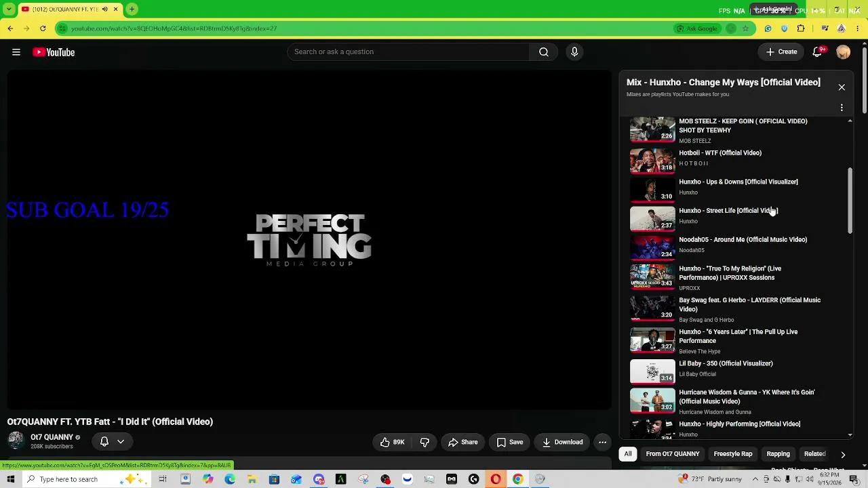Viewport: 868px width, 488px height.
Task: Start voice search with the microphone icon
Action: 574,52
